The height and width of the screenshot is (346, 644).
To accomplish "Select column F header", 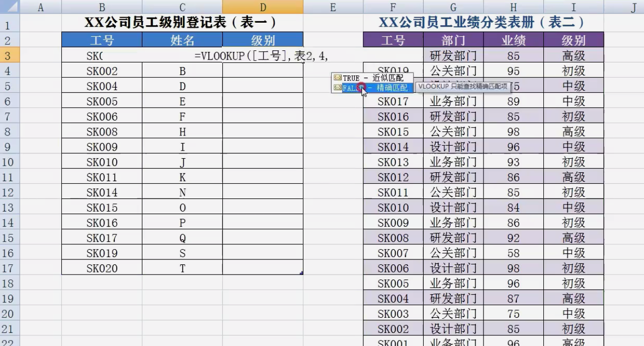I will pos(393,6).
